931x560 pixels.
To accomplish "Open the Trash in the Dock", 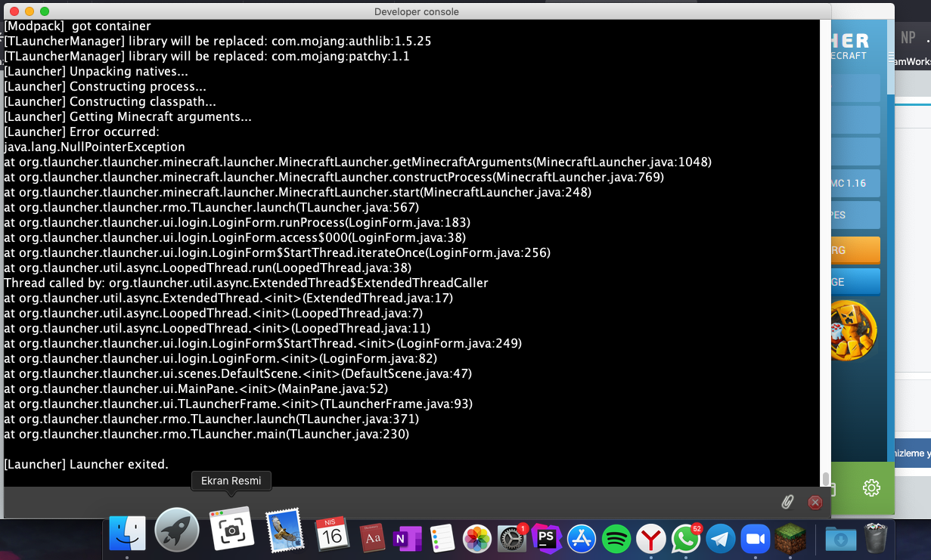I will pyautogui.click(x=875, y=537).
